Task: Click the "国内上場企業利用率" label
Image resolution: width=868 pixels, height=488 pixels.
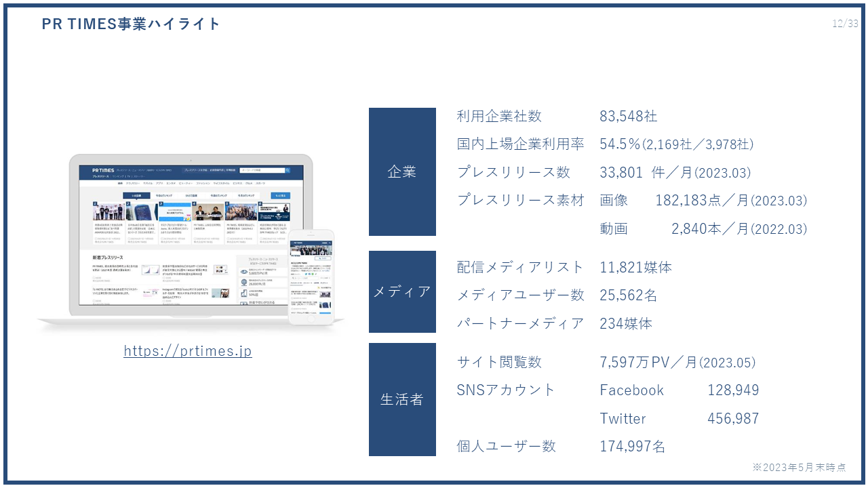Action: 521,144
